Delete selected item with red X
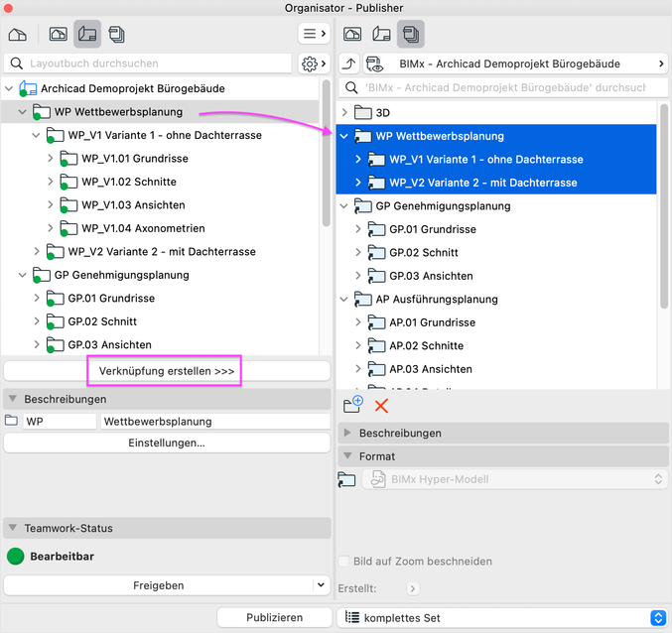 point(381,406)
